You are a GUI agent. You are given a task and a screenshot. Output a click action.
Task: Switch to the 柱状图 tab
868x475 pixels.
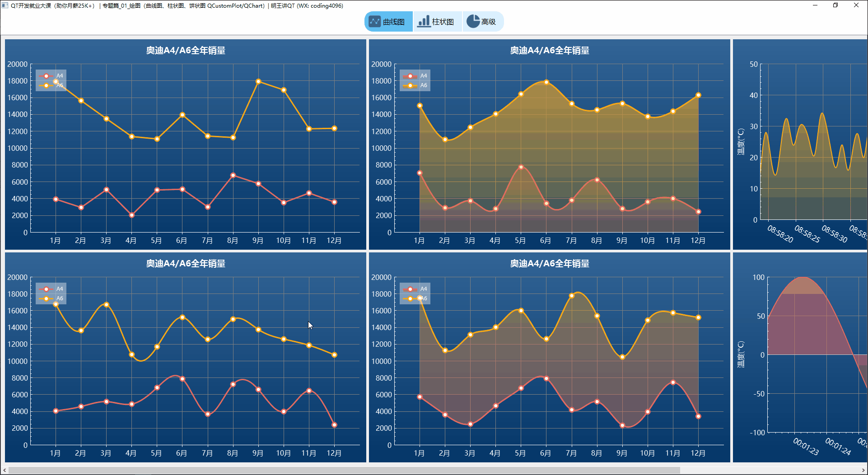pyautogui.click(x=437, y=21)
